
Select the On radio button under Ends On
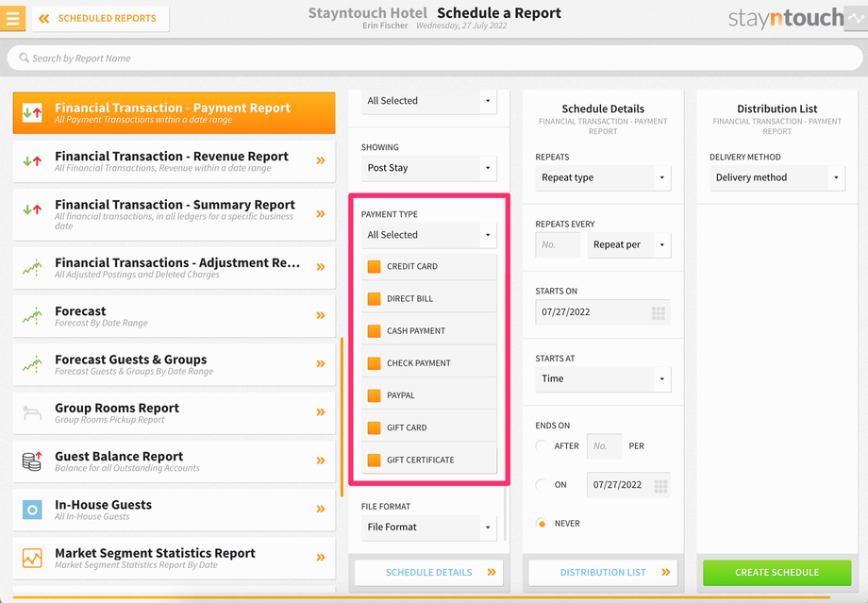click(x=542, y=484)
